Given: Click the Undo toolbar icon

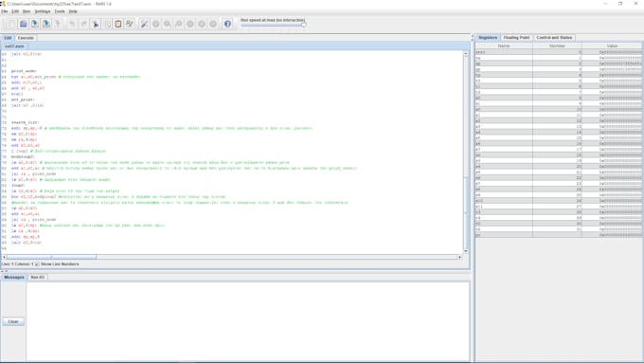Looking at the screenshot, I should pyautogui.click(x=72, y=24).
